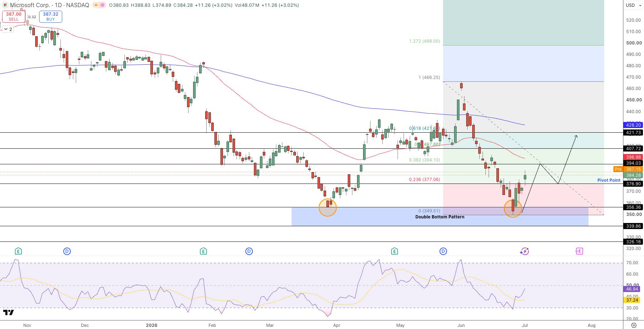Click the 407.72 horizontal line price label
644x329 pixels.
pos(633,149)
